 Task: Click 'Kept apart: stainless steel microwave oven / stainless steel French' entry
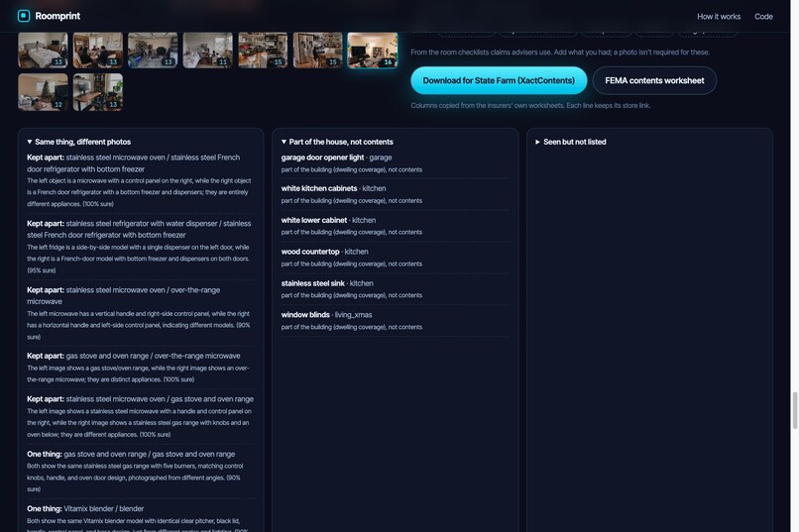(141, 180)
